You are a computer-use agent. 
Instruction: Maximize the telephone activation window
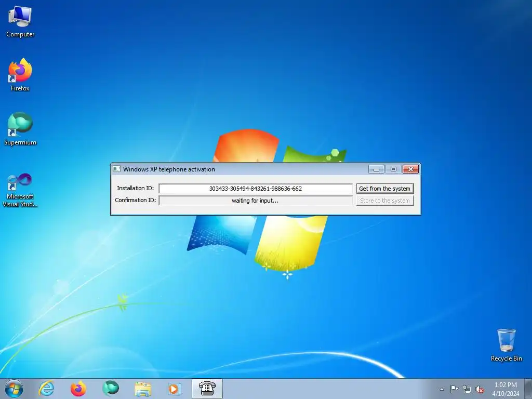(393, 169)
